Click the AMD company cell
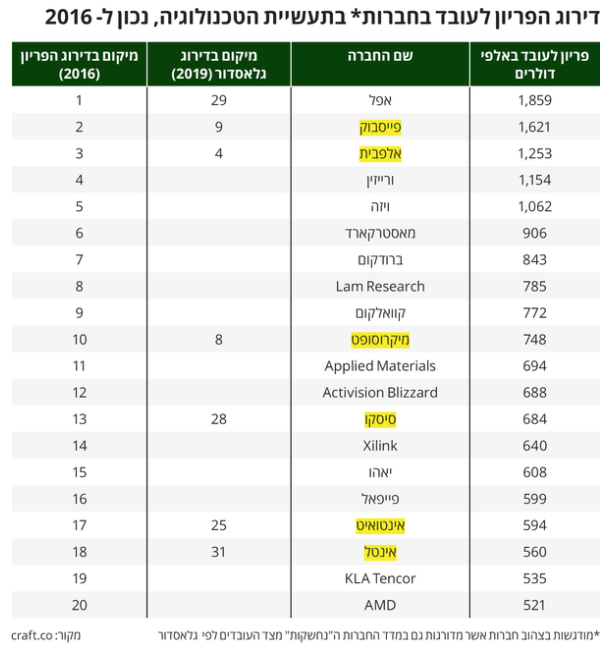The width and height of the screenshot is (609, 654). pyautogui.click(x=380, y=605)
